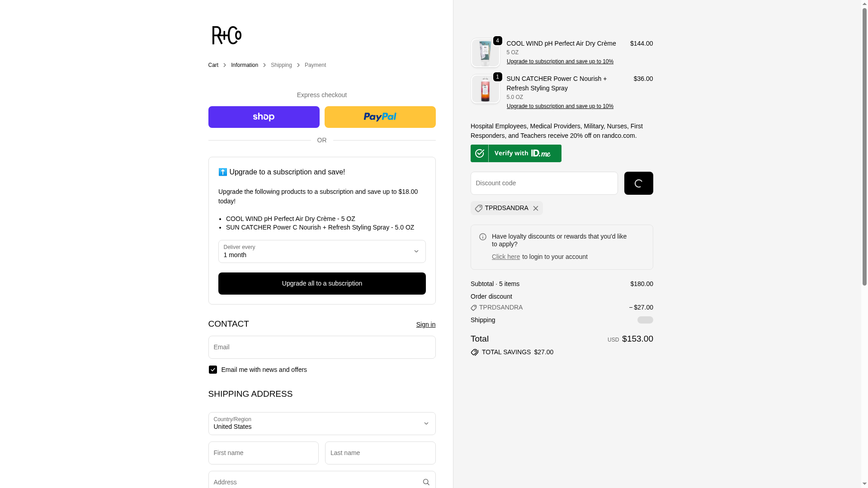Click the R+Co logo
Image resolution: width=868 pixels, height=488 pixels.
[226, 35]
